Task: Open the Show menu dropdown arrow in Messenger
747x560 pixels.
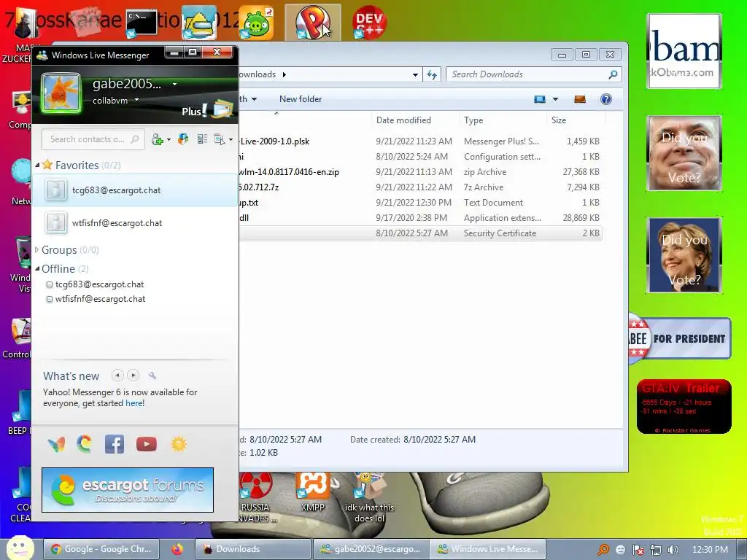Action: click(x=231, y=139)
